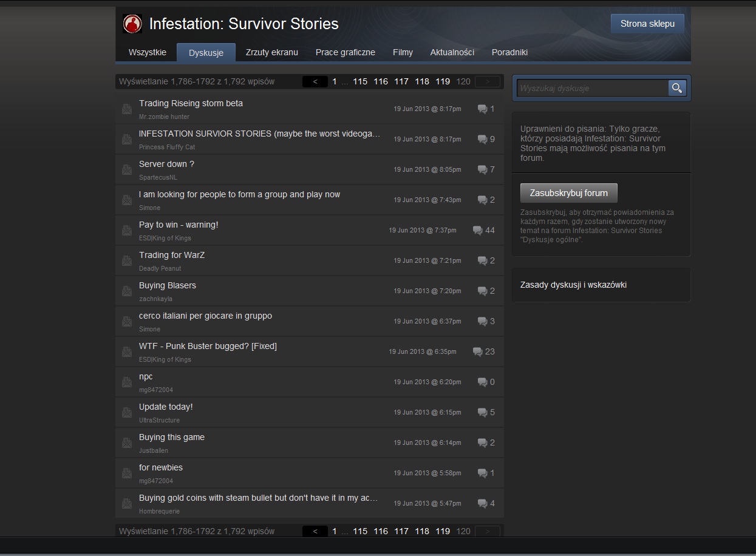756x556 pixels.
Task: Click the Zasubskrybuj forum button
Action: coord(568,193)
